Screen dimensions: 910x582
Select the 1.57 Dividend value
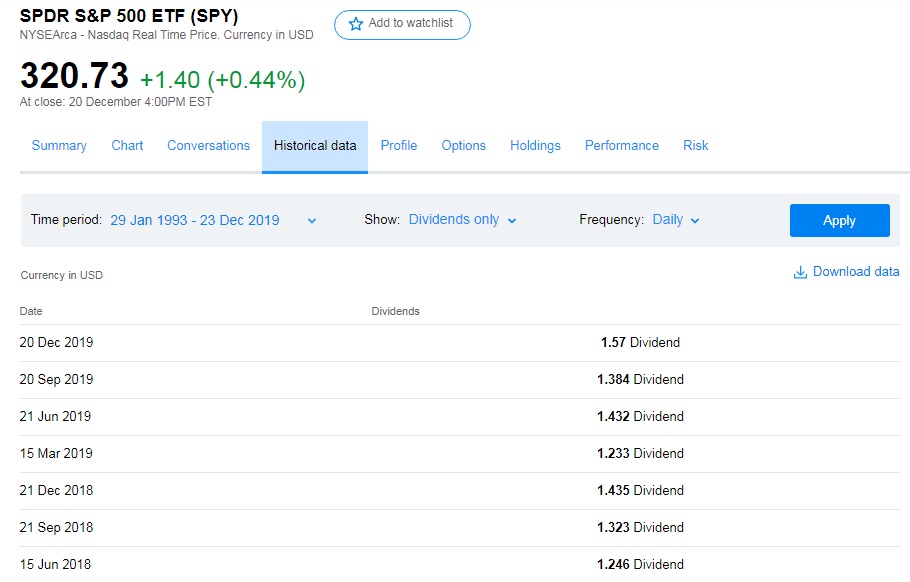click(x=640, y=342)
